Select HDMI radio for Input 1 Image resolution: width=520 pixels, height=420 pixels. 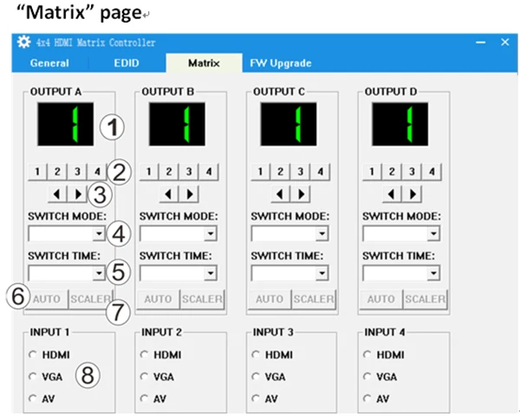click(x=33, y=354)
